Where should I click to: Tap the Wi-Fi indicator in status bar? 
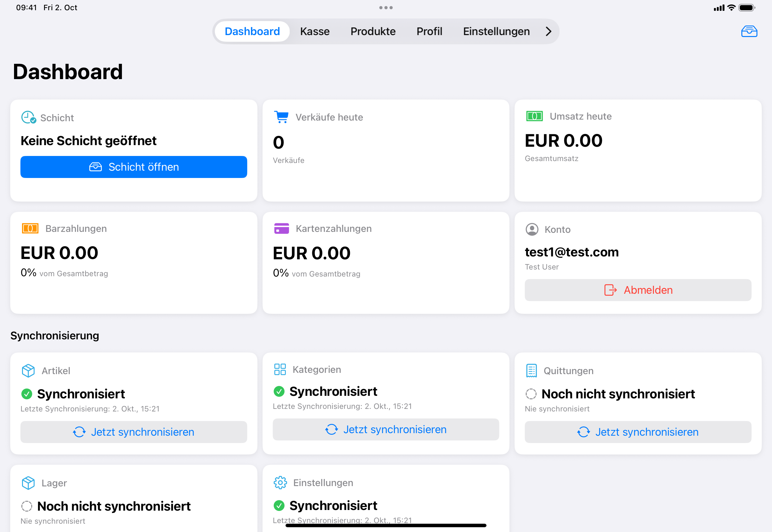(731, 8)
